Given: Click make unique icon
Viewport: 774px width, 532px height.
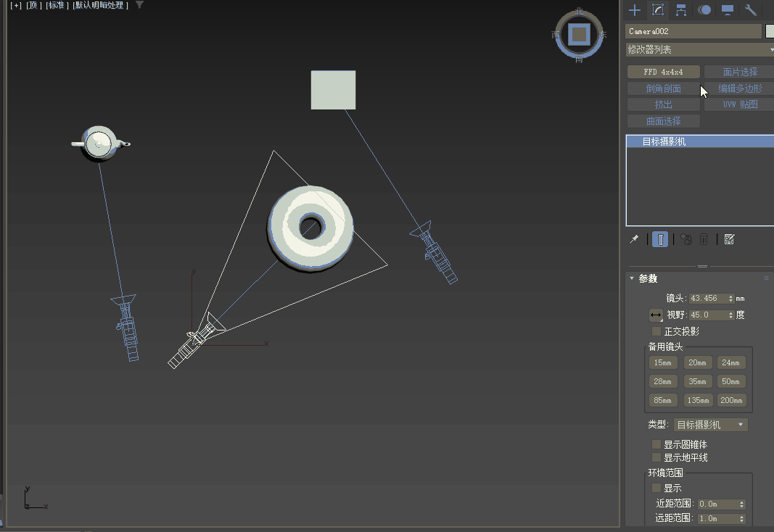Looking at the screenshot, I should coord(686,239).
